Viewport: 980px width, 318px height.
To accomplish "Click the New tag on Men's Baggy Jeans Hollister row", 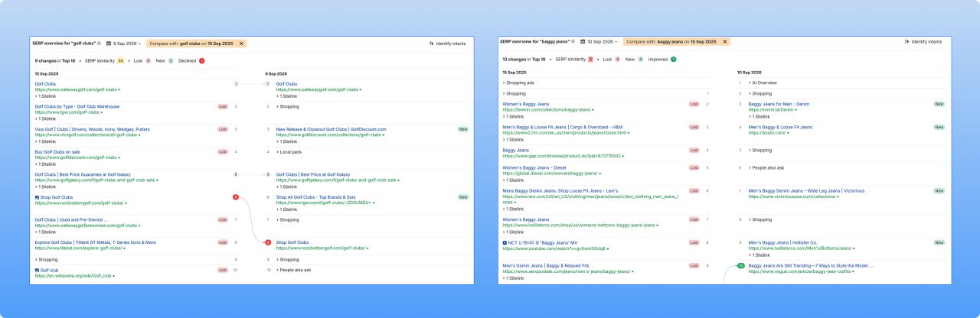I will coord(939,242).
